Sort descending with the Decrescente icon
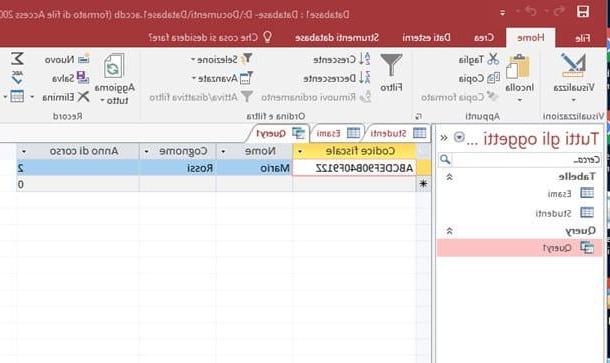This screenshot has height=363, width=610. (365, 78)
